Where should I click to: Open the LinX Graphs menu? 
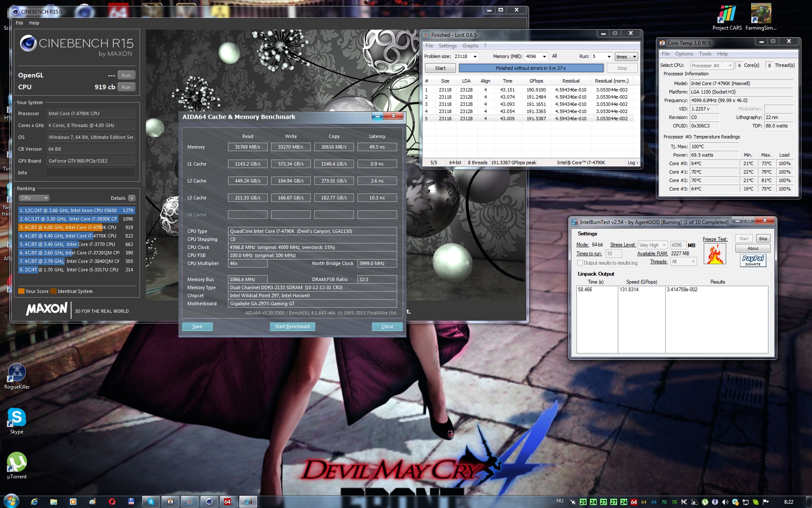[470, 46]
